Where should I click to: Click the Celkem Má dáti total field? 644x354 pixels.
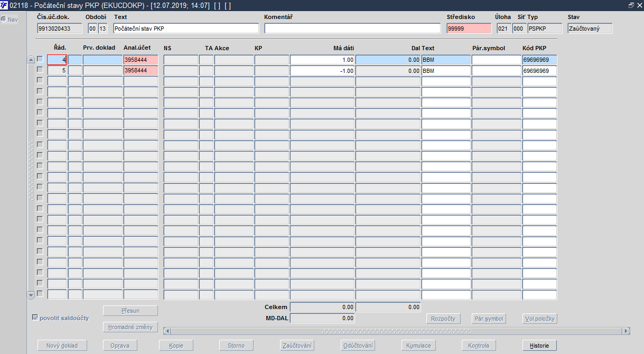pos(322,307)
